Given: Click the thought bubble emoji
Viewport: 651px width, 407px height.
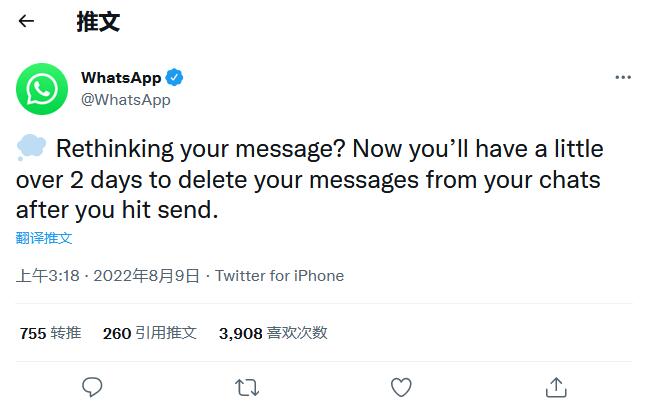Looking at the screenshot, I should (31, 147).
